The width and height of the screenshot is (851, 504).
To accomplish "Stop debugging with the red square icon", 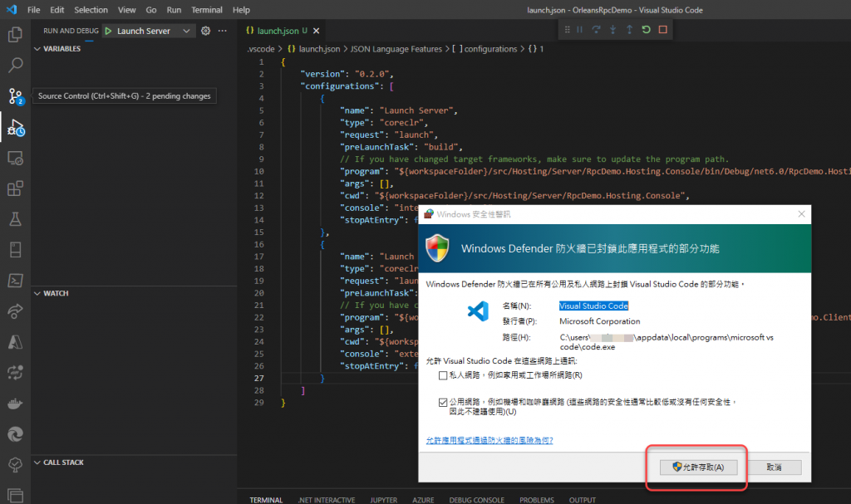I will 662,30.
